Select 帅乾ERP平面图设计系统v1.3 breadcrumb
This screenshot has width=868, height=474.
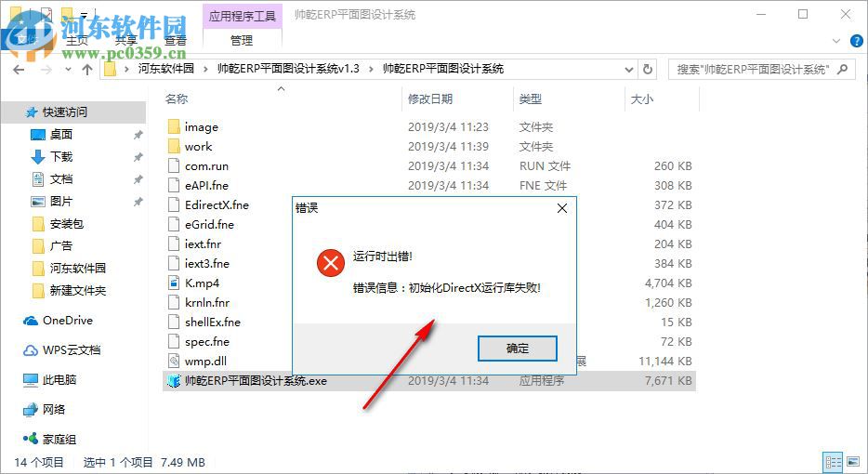click(x=288, y=69)
